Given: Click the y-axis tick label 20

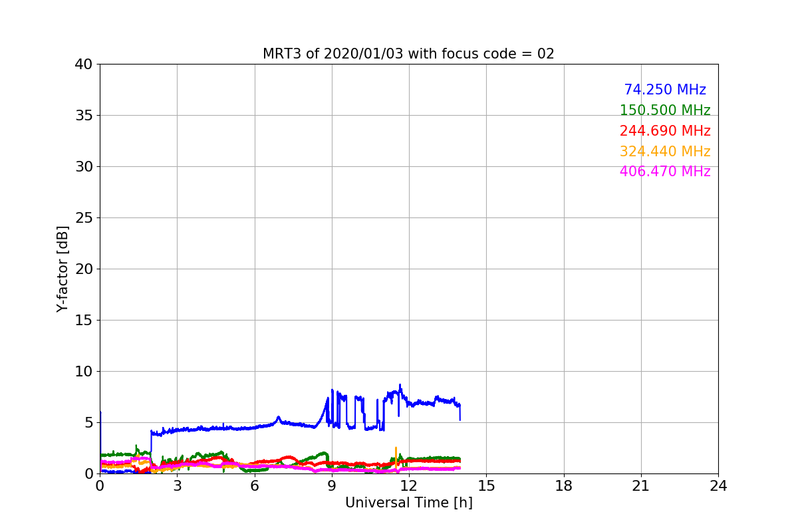Looking at the screenshot, I should [x=84, y=269].
